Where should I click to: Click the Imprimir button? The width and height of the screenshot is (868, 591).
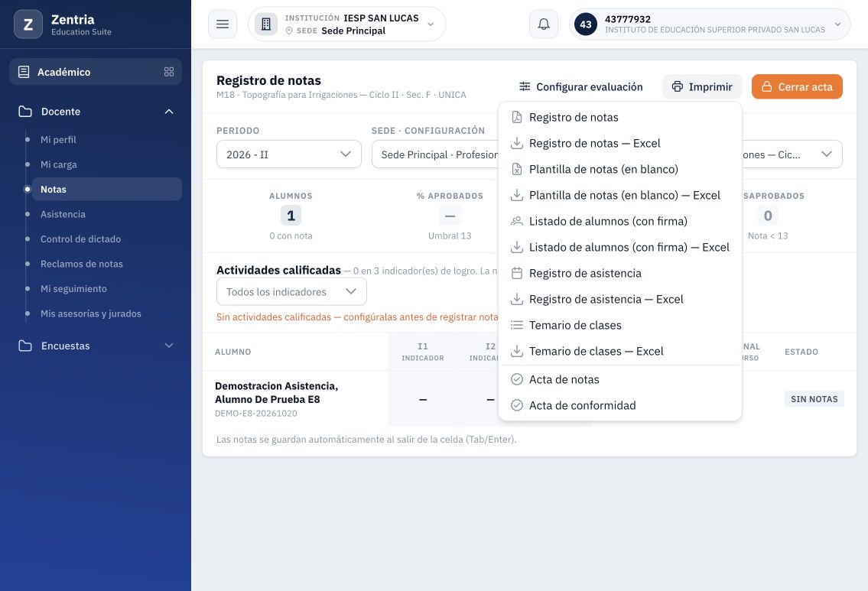click(x=702, y=87)
